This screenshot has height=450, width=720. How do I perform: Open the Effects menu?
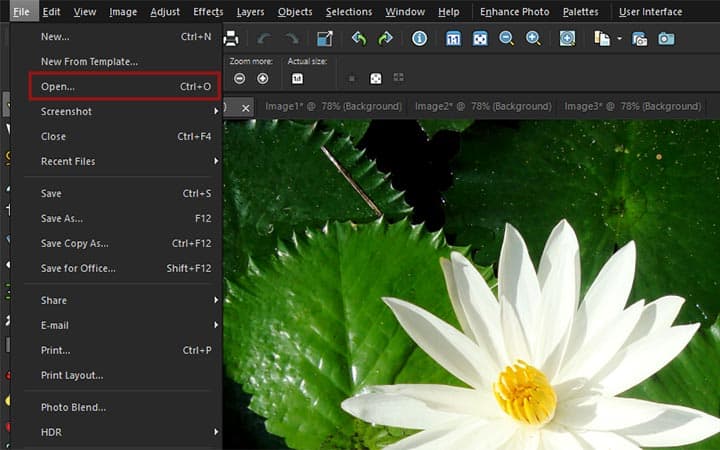(208, 11)
